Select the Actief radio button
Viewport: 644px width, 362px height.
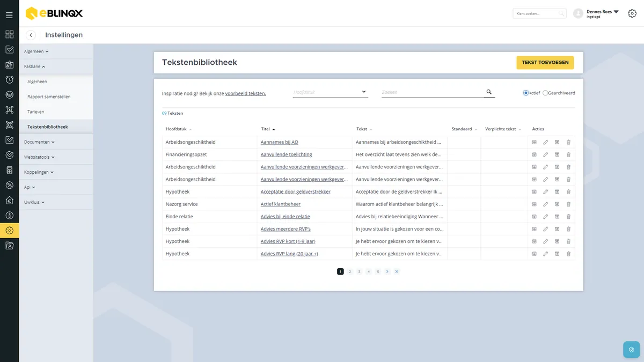coord(526,93)
